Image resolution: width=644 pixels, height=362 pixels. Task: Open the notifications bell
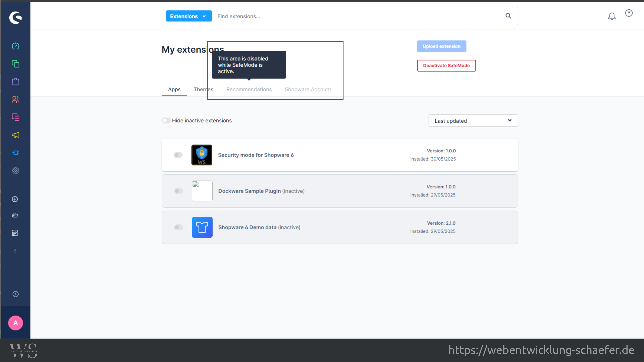pos(612,16)
